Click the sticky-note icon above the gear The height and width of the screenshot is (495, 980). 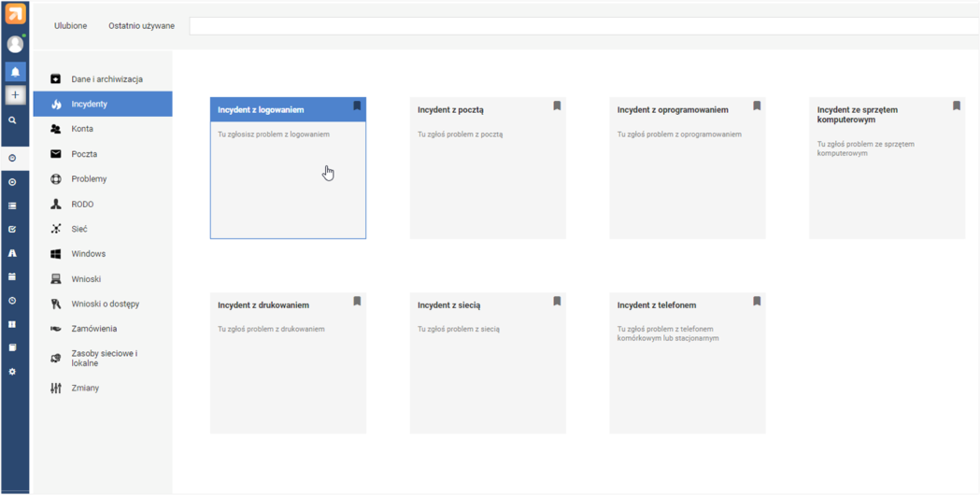tap(12, 347)
